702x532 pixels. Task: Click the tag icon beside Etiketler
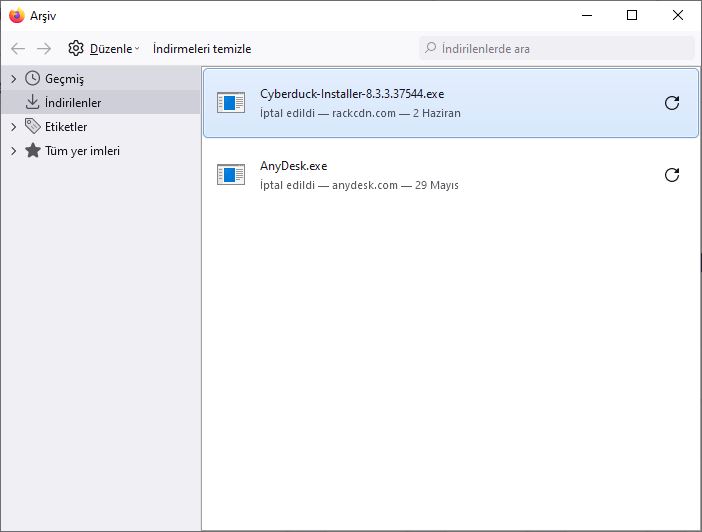click(x=32, y=126)
